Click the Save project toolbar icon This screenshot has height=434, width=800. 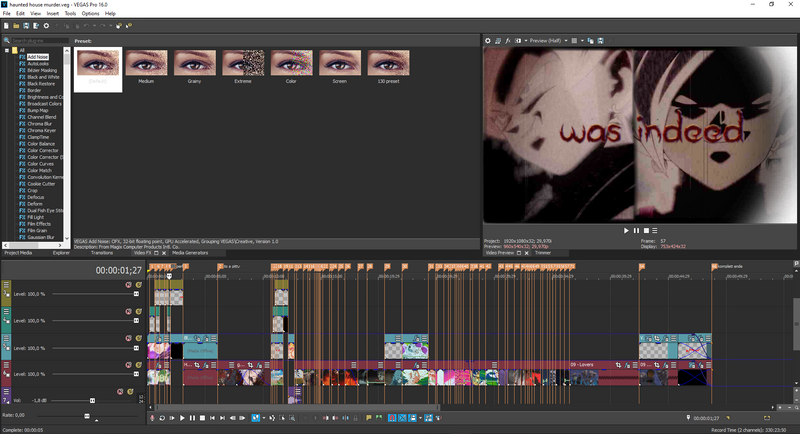pyautogui.click(x=25, y=25)
